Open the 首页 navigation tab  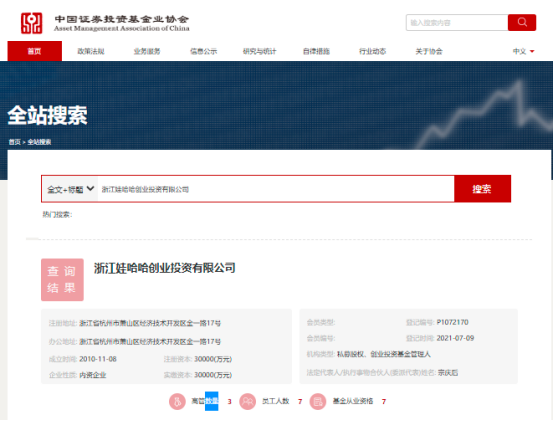click(35, 51)
